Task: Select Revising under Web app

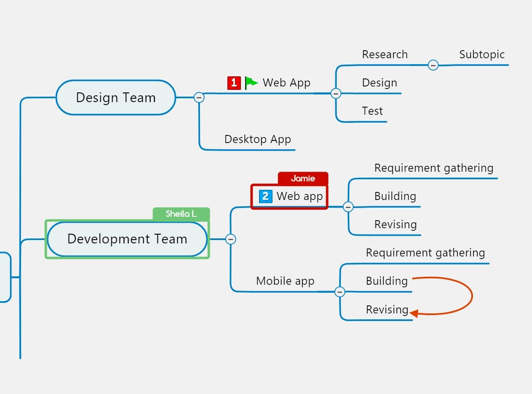Action: pos(395,224)
